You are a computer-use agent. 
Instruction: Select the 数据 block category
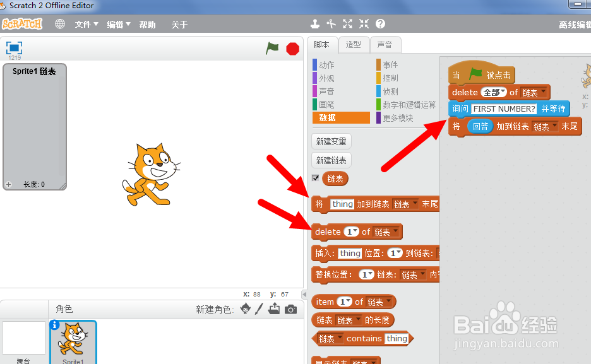[341, 117]
